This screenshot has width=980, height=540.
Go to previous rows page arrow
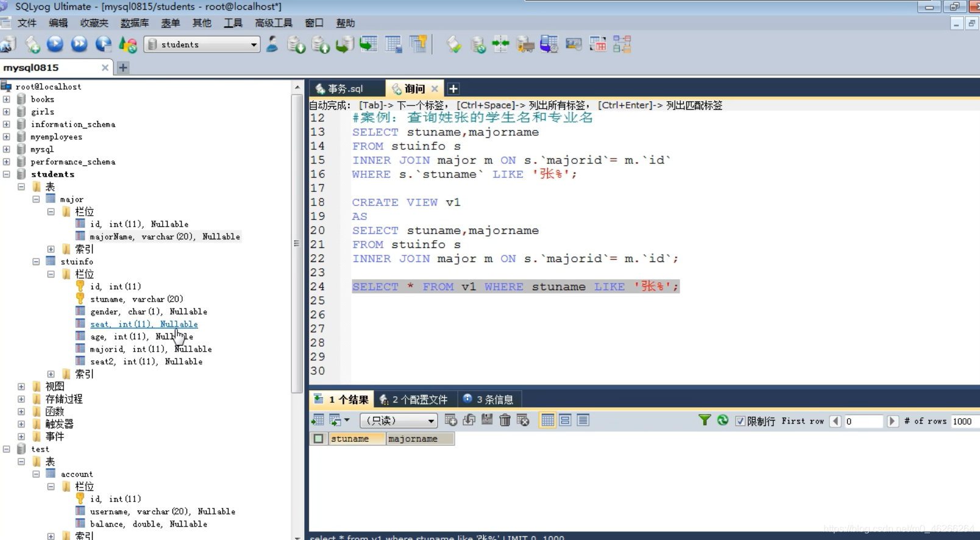point(836,421)
